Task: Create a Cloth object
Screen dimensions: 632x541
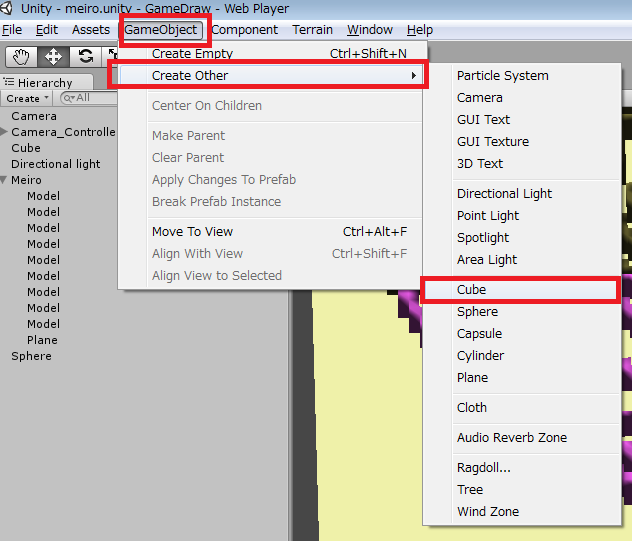Action: click(x=521, y=408)
